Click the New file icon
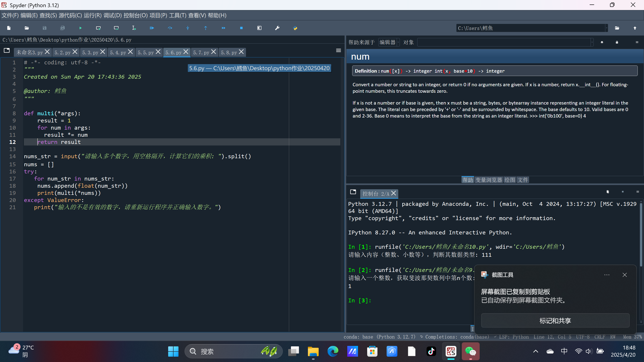Image resolution: width=644 pixels, height=362 pixels. 9,28
